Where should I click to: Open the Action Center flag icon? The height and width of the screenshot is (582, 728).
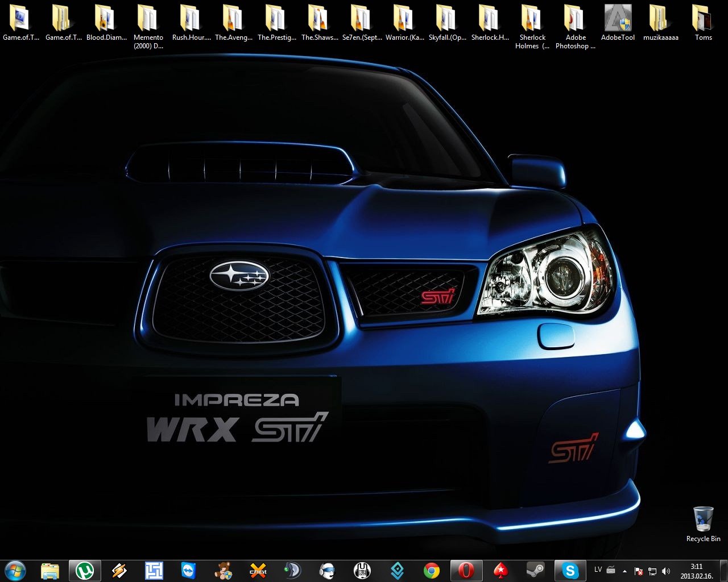pos(639,571)
